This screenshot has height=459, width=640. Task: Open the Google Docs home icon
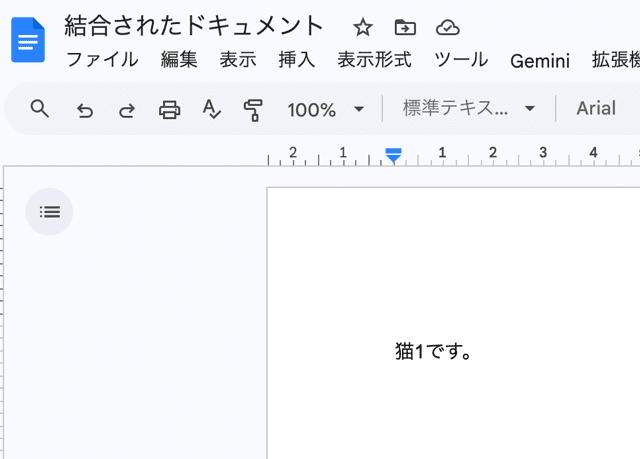point(28,40)
